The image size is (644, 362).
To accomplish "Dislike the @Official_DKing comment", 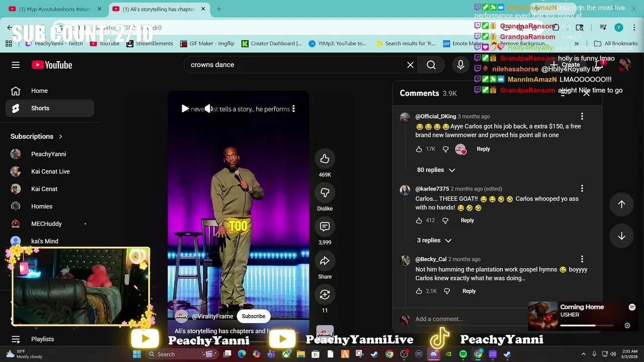I will pos(445,149).
